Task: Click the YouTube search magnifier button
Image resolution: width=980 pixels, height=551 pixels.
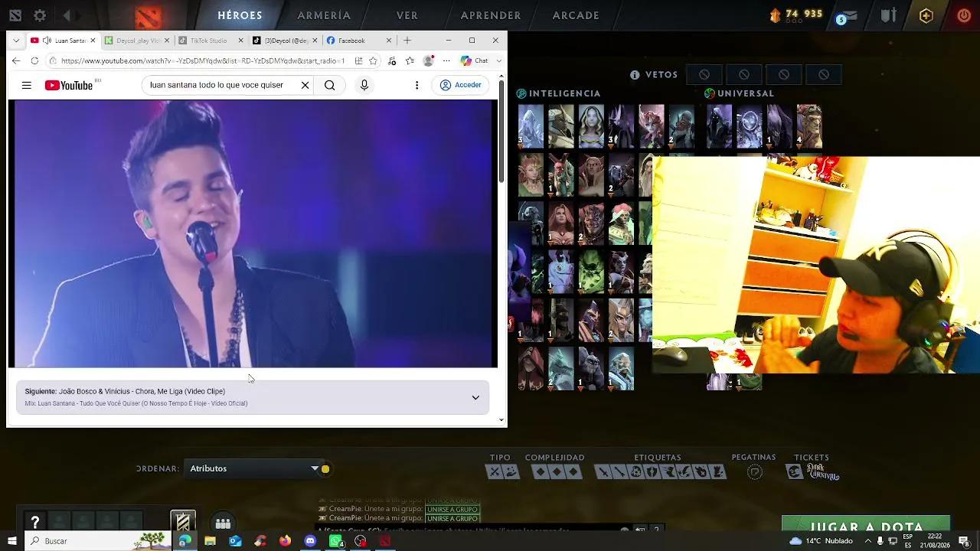Action: click(x=329, y=85)
